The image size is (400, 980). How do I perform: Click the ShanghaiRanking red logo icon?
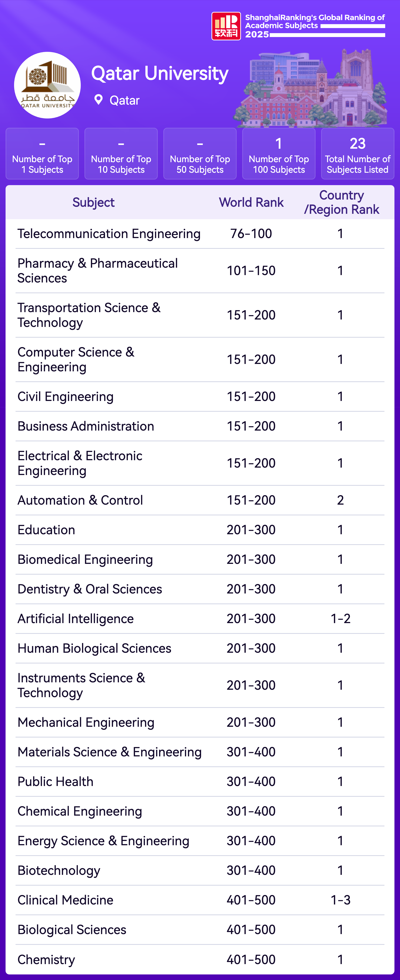(226, 26)
